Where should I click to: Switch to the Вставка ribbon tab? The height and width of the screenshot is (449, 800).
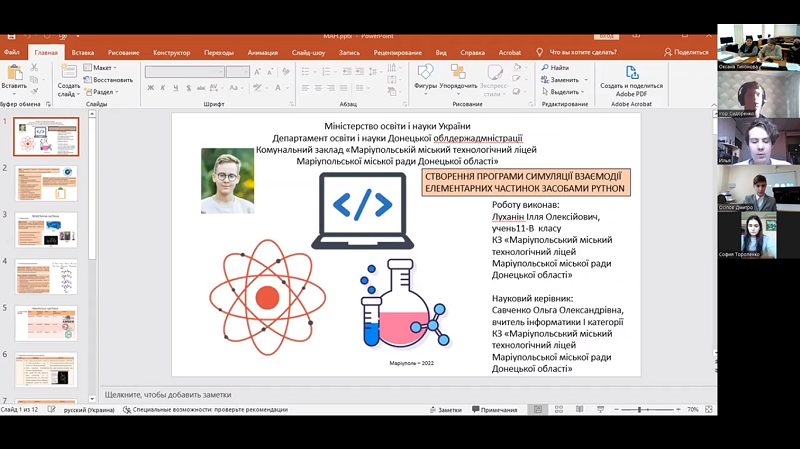(83, 53)
